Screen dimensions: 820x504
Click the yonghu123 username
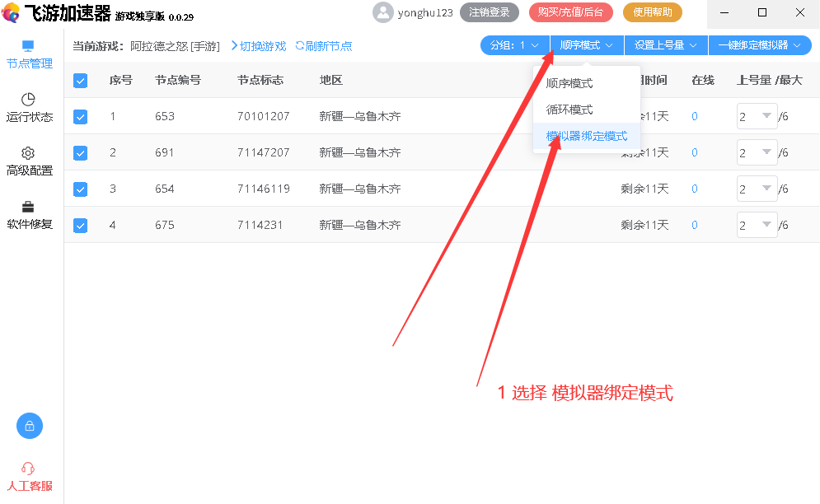(x=425, y=13)
